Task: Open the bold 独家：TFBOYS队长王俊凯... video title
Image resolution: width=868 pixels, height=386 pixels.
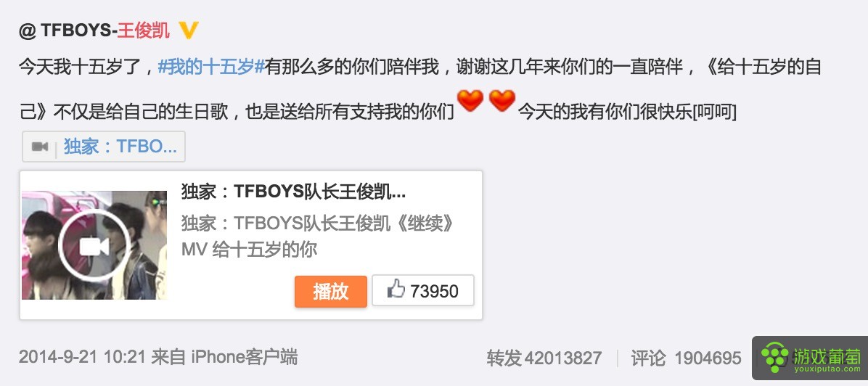Action: click(293, 192)
